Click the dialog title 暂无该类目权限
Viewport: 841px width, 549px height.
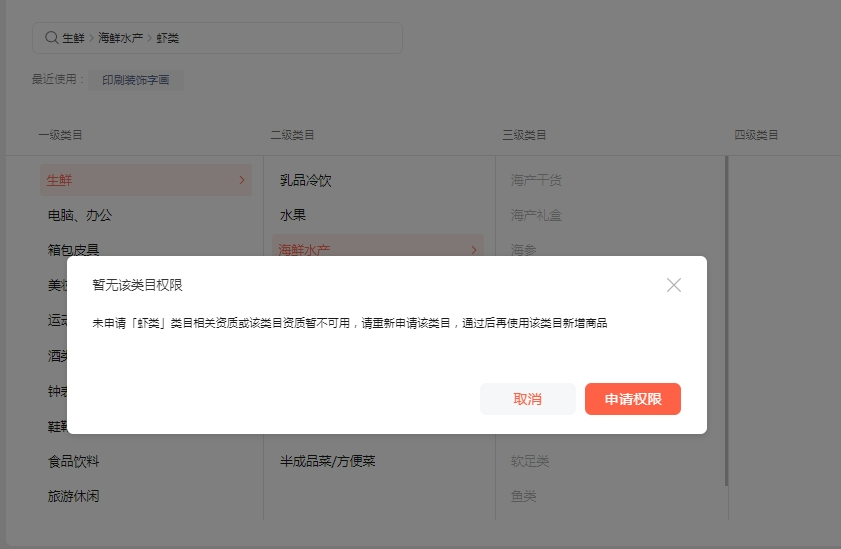tap(137, 285)
